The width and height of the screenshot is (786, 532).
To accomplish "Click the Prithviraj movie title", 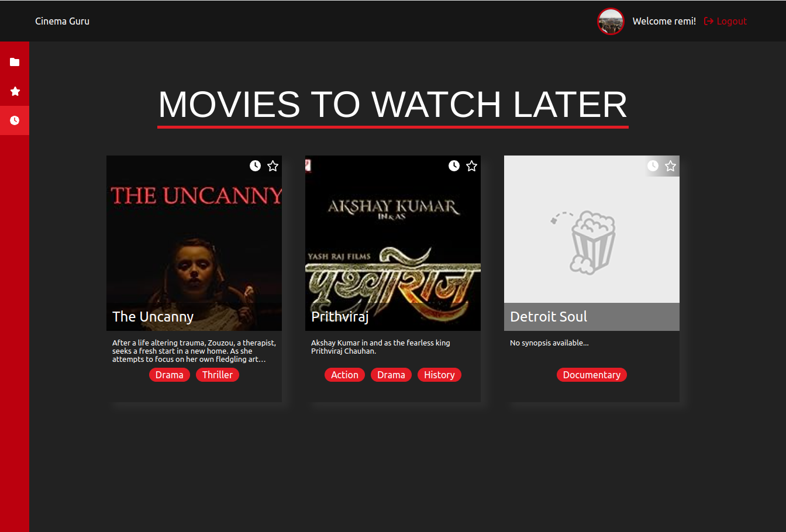I will click(x=340, y=316).
